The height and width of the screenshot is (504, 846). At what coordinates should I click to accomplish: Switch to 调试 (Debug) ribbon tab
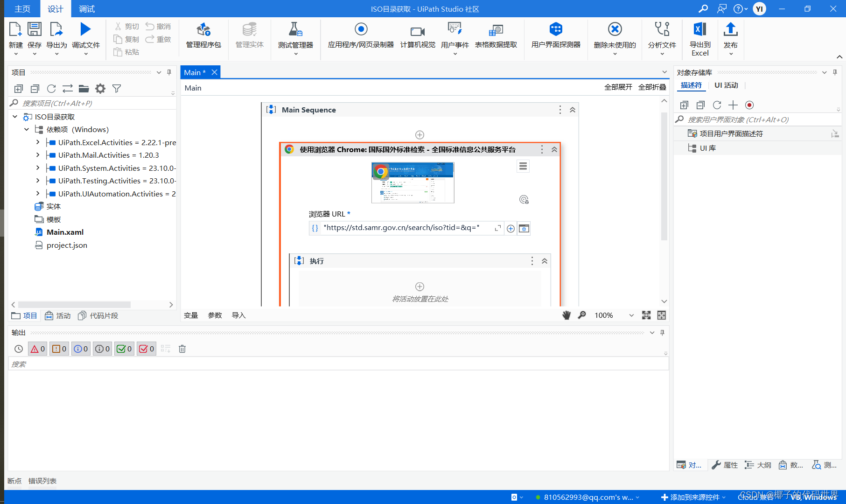tap(87, 9)
